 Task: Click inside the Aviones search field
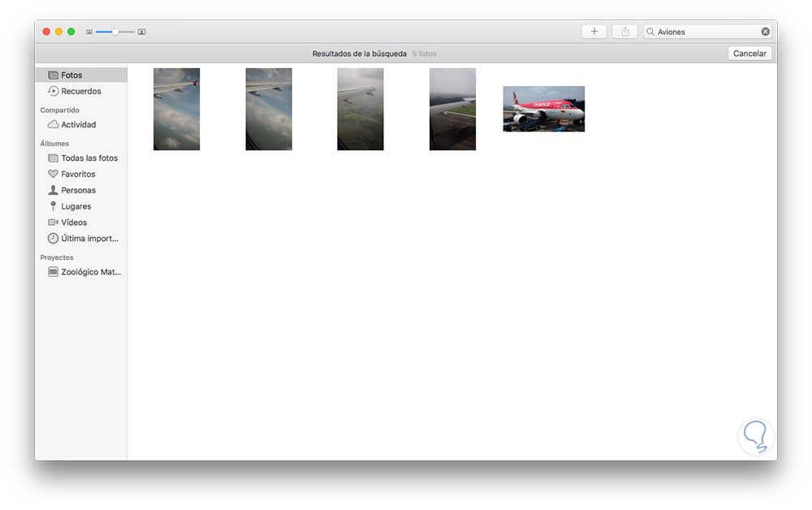(707, 32)
